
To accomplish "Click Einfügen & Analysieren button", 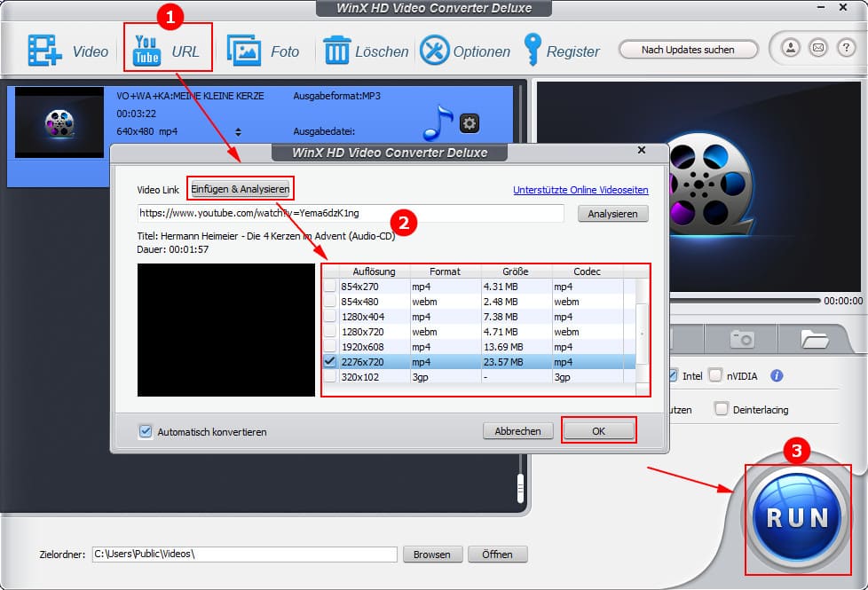I will point(241,189).
